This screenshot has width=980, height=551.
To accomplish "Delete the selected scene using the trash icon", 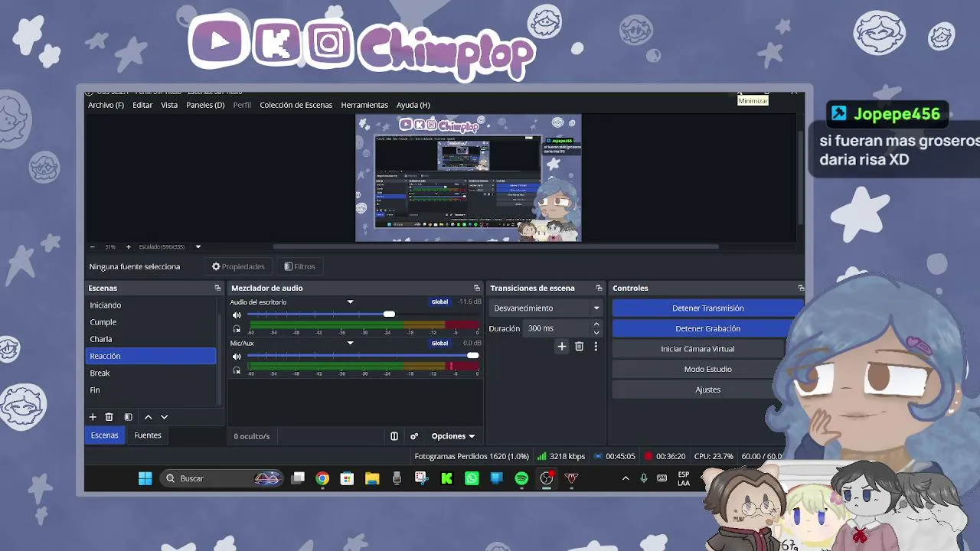I will (x=109, y=417).
